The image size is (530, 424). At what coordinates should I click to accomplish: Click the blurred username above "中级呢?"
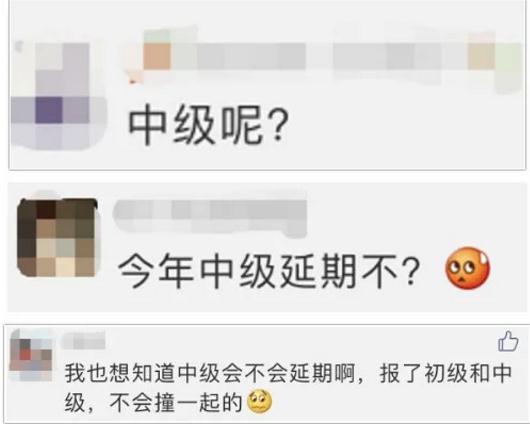click(238, 56)
